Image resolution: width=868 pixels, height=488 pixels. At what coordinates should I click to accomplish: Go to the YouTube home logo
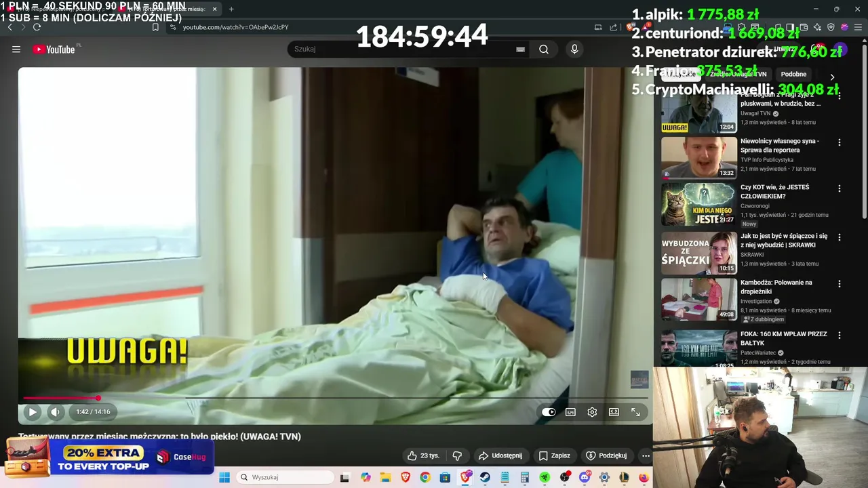(54, 49)
